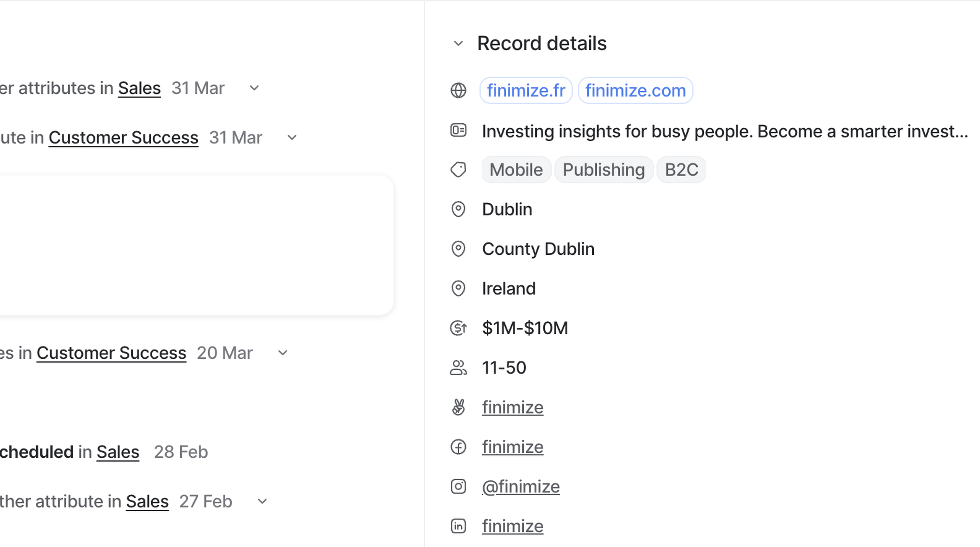Click the LinkedIn icon
Viewport: 980px width, 547px height.
point(458,526)
